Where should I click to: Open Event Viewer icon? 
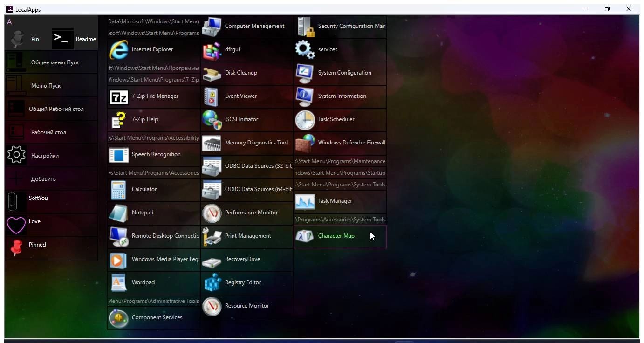212,96
